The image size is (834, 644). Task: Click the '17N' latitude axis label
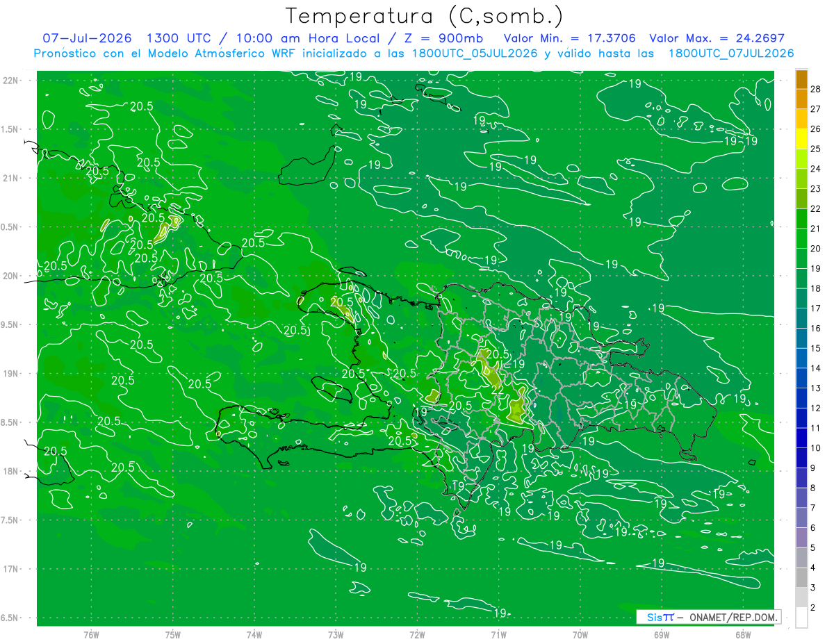(10, 569)
